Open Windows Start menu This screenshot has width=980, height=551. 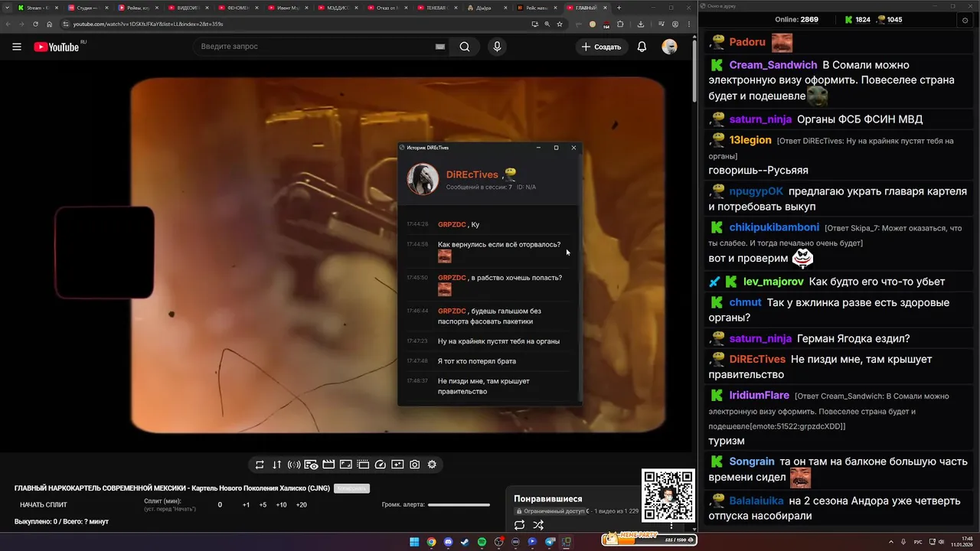click(414, 542)
